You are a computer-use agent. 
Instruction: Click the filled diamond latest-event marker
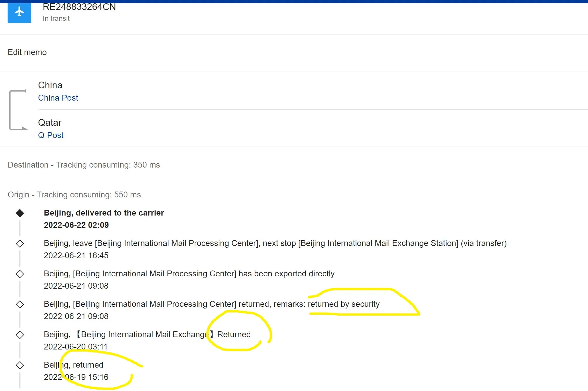(x=20, y=213)
